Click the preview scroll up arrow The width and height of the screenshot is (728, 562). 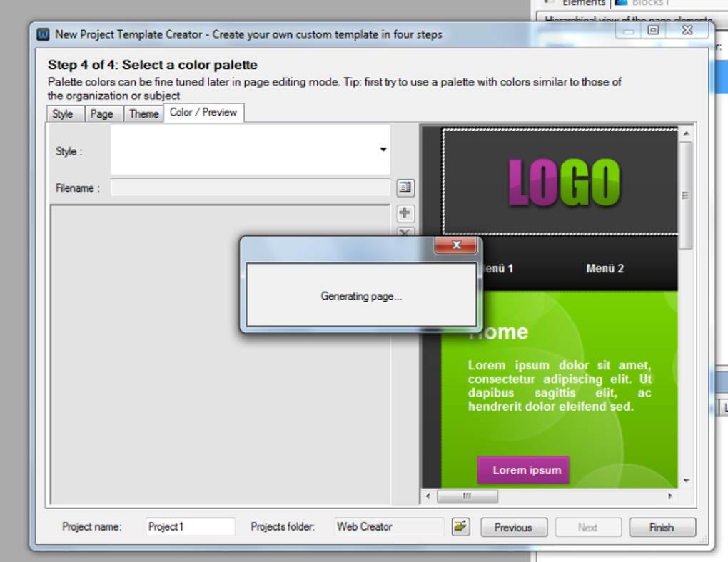point(686,133)
